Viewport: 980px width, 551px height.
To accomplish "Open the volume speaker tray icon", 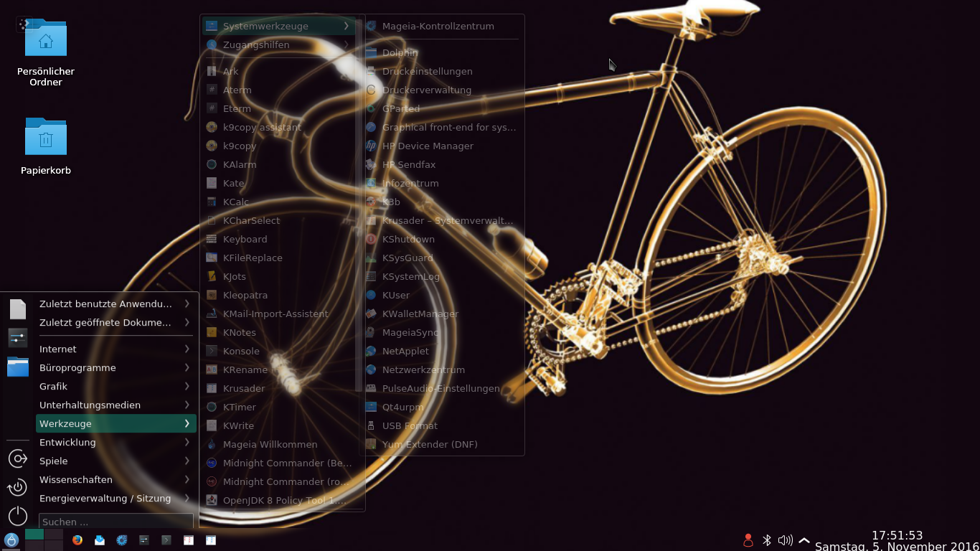I will [786, 540].
